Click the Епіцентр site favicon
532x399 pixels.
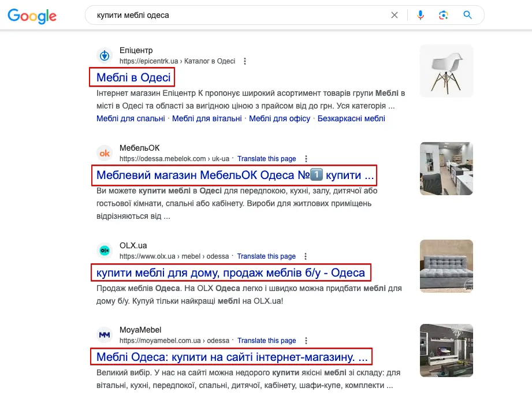tap(105, 55)
